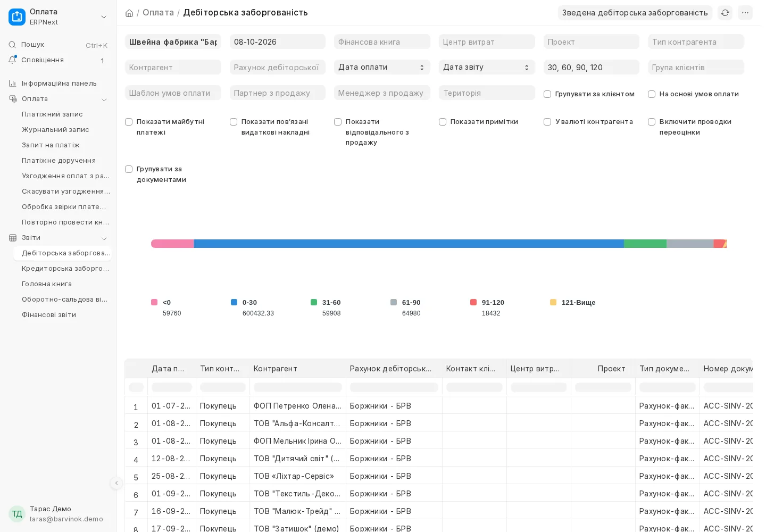
Task: Enable Групувати за клієнтом checkbox
Action: (547, 94)
